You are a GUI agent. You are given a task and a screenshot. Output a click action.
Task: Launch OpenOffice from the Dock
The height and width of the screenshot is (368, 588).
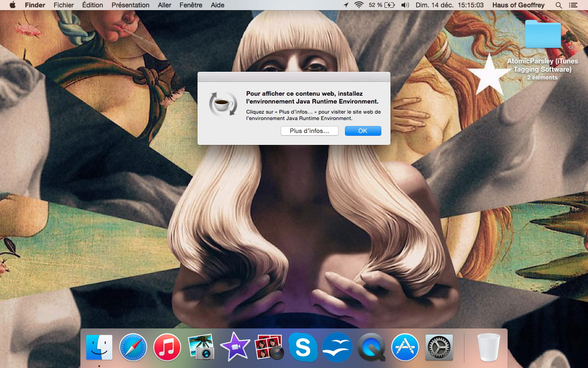click(337, 347)
